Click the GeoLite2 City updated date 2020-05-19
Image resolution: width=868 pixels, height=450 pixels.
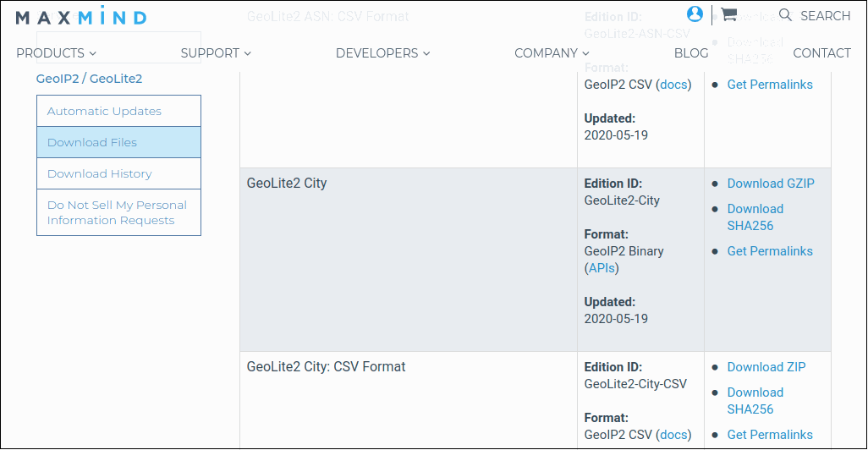616,319
